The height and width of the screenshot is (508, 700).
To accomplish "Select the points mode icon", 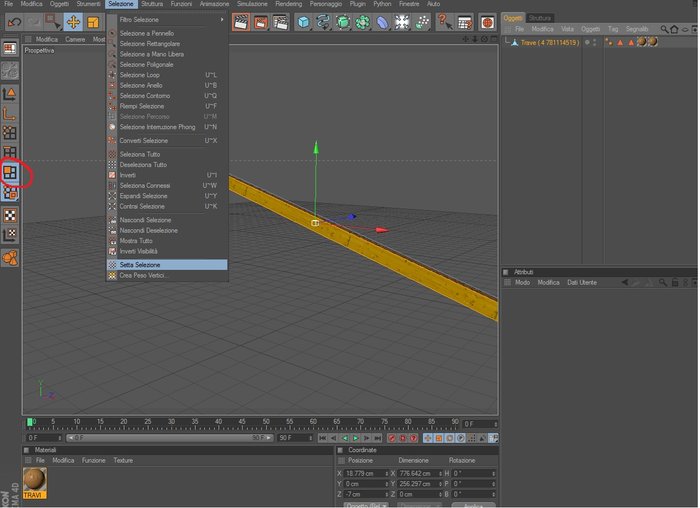I will (x=10, y=133).
